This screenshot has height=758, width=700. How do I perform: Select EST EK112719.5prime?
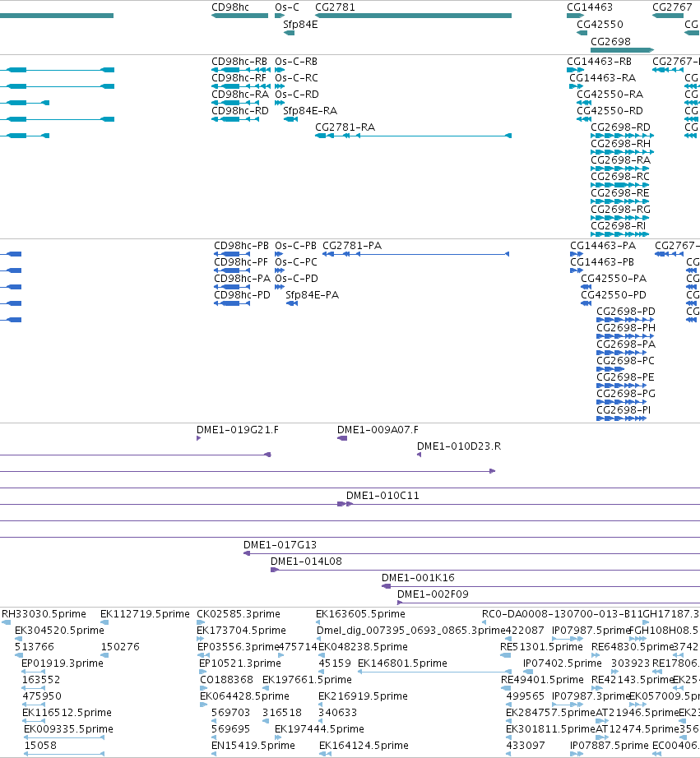coord(145,614)
